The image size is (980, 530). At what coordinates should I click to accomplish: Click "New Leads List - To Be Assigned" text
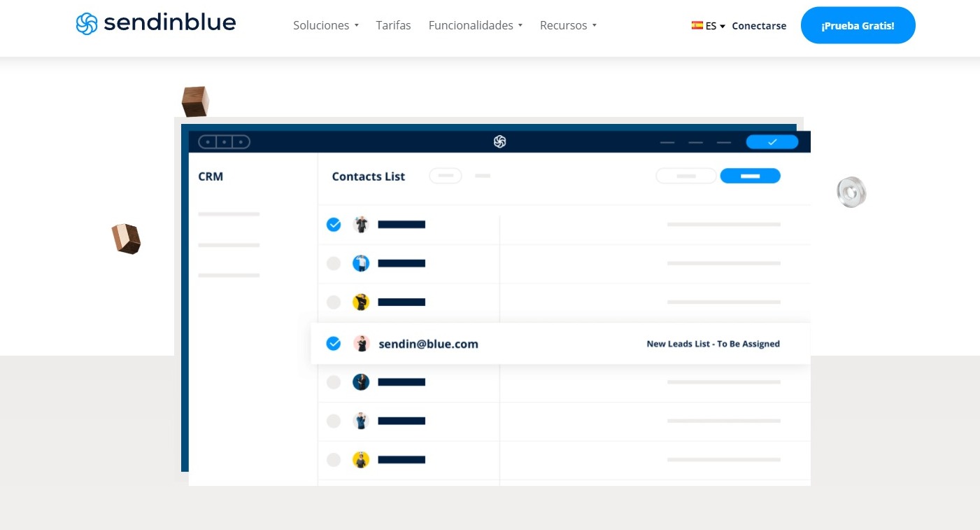[x=713, y=344]
